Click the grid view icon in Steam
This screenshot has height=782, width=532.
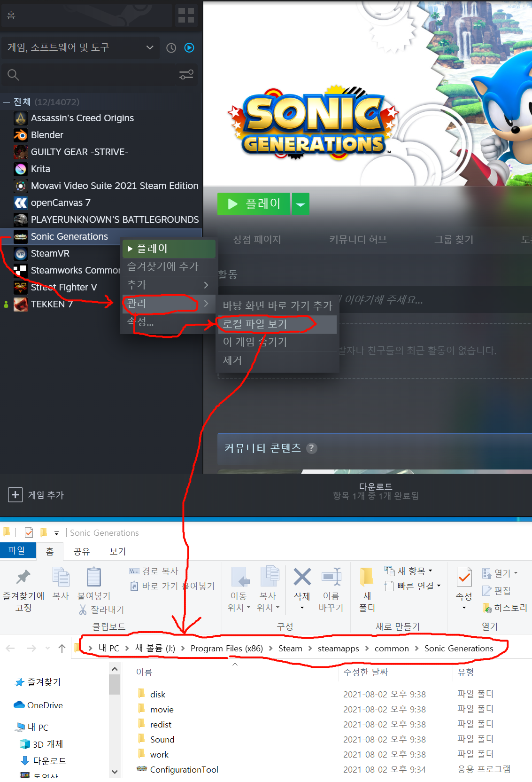(x=186, y=16)
